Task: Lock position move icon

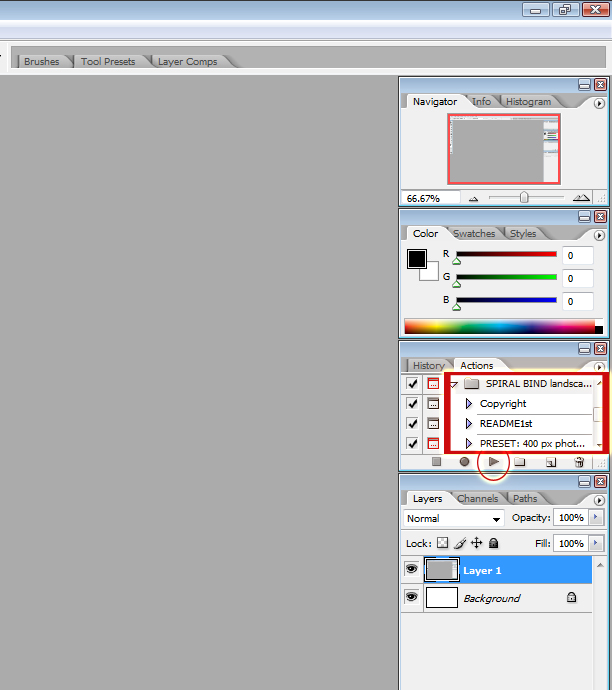Action: point(476,543)
